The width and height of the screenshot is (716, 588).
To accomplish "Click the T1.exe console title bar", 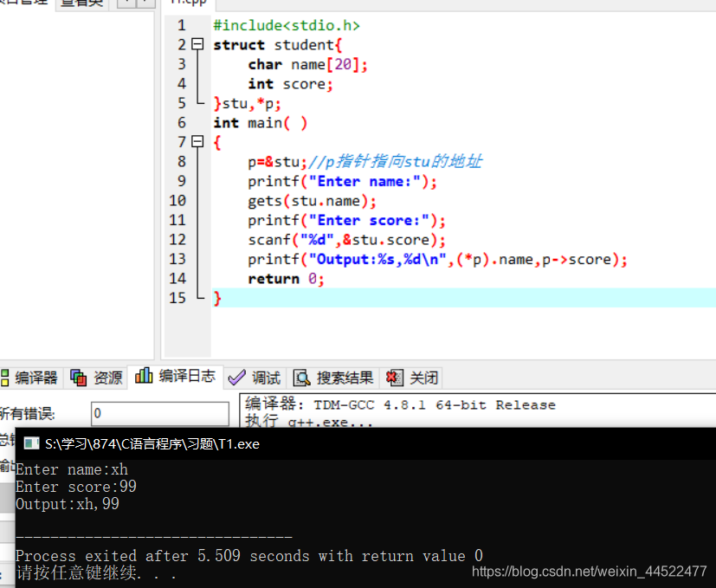I will click(x=365, y=443).
